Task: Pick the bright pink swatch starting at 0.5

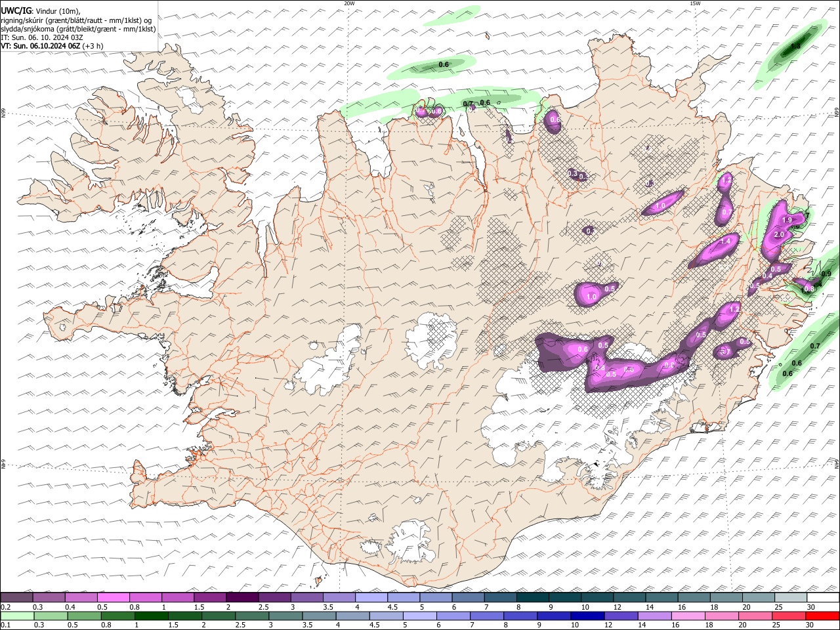Action: [x=113, y=597]
